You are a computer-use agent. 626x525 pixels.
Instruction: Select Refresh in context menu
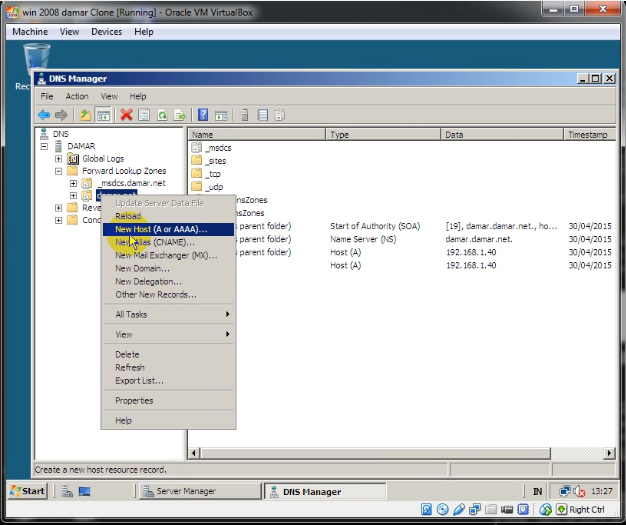point(168,367)
